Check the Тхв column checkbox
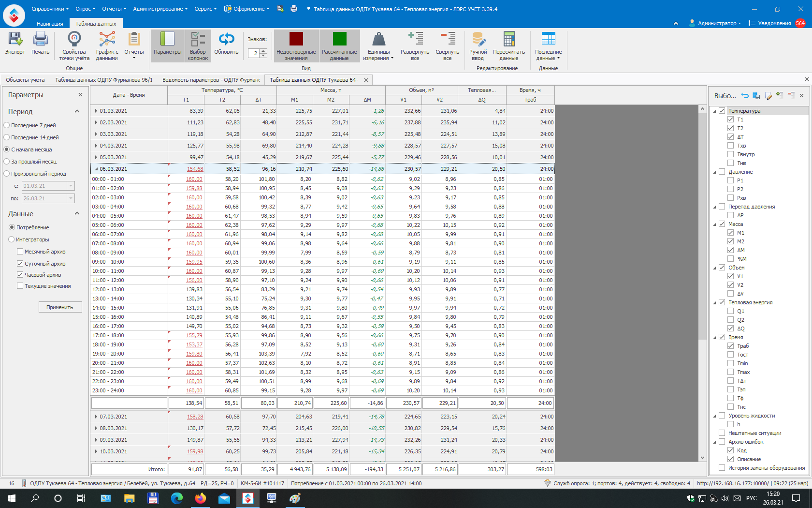Image resolution: width=812 pixels, height=508 pixels. tap(730, 146)
